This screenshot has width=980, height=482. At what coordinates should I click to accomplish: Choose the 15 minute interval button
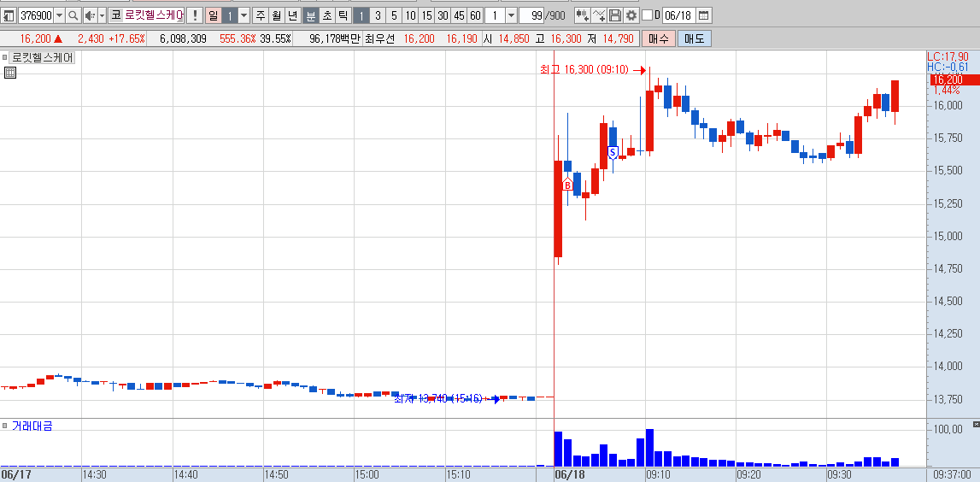[x=426, y=15]
